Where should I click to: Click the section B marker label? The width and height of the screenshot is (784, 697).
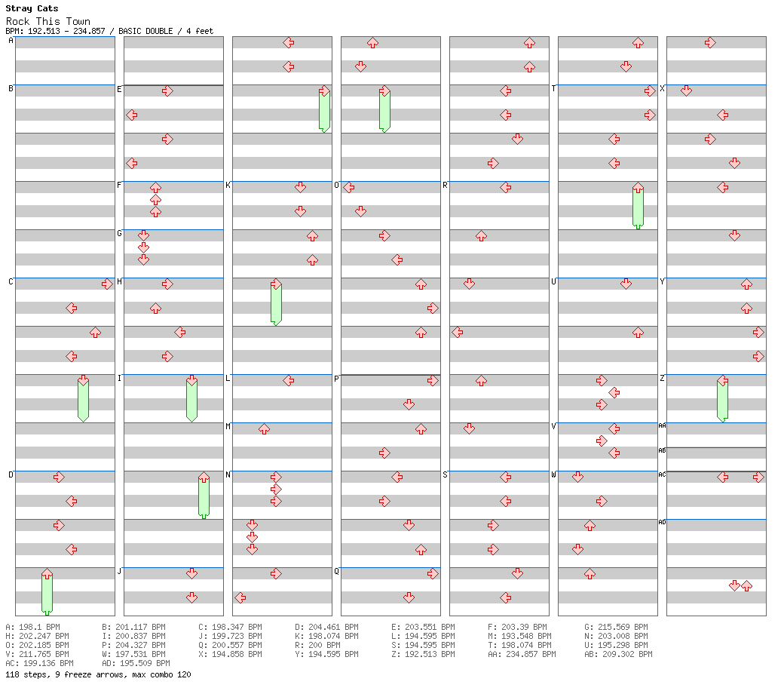(11, 88)
